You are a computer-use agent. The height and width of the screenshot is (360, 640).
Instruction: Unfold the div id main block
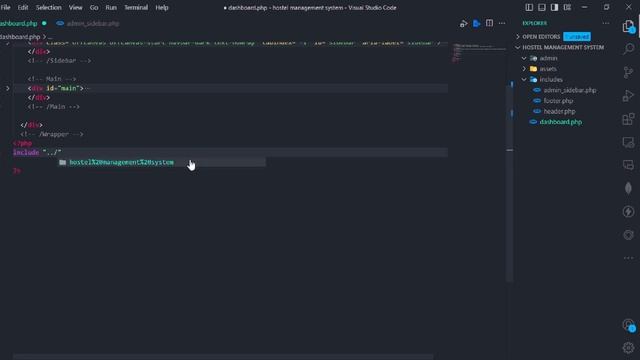pos(7,88)
